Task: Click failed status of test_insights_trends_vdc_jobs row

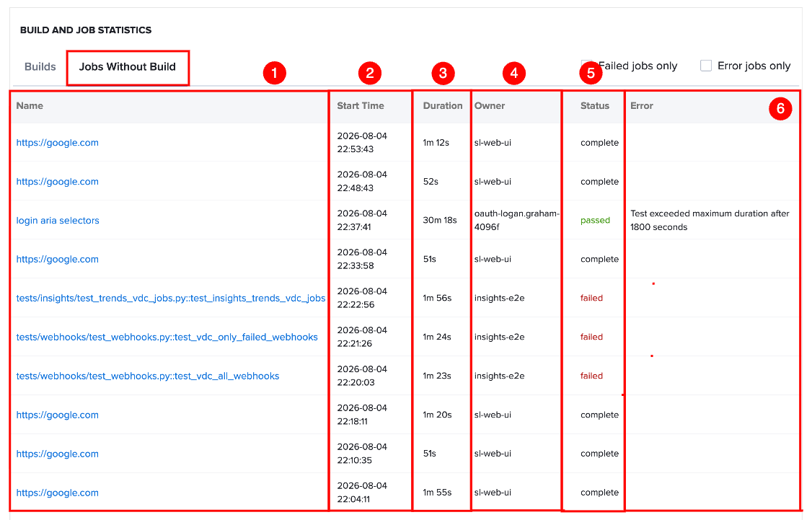Action: [x=591, y=299]
